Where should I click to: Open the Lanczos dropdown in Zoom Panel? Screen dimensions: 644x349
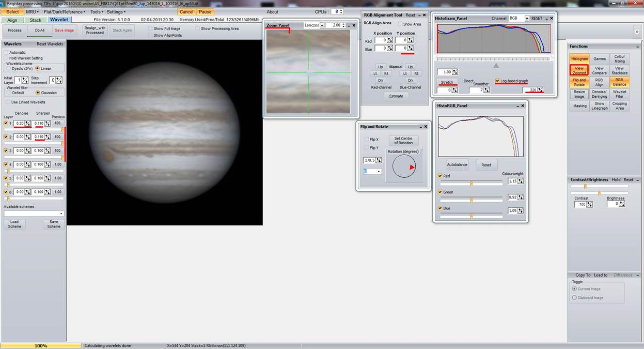pyautogui.click(x=322, y=25)
